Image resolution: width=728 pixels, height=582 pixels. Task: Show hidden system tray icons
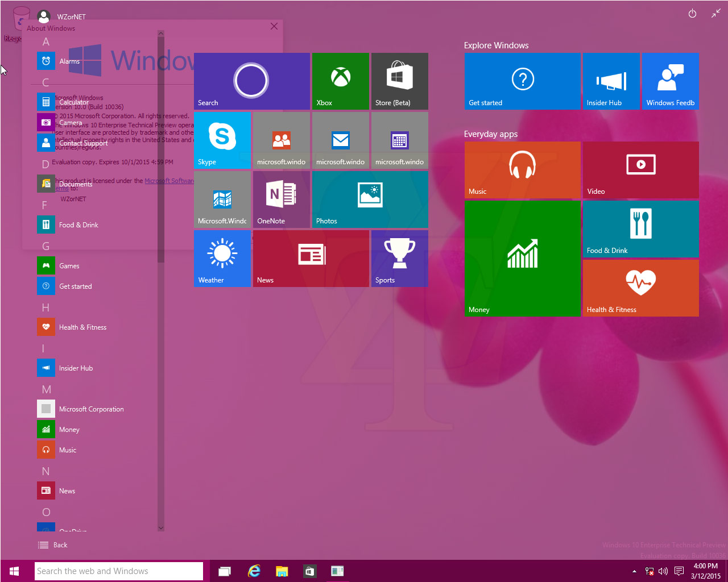634,571
